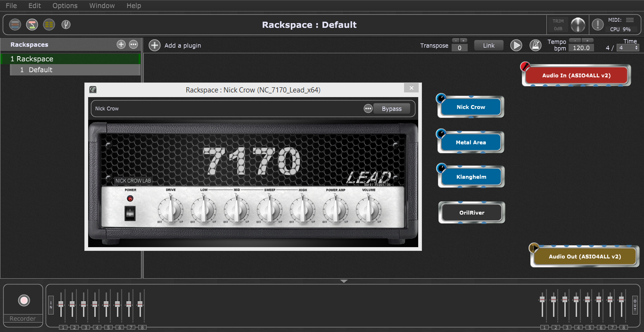Toggle input channel 4 button in mixer
The width and height of the screenshot is (644, 332).
pyautogui.click(x=97, y=327)
